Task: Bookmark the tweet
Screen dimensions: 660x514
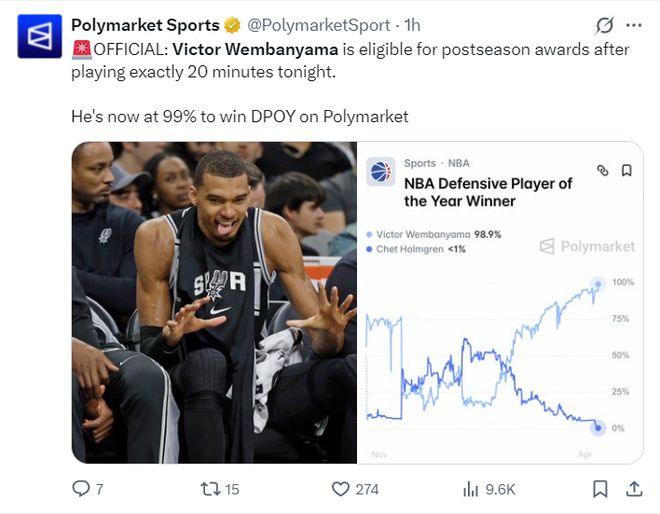Action: tap(600, 489)
